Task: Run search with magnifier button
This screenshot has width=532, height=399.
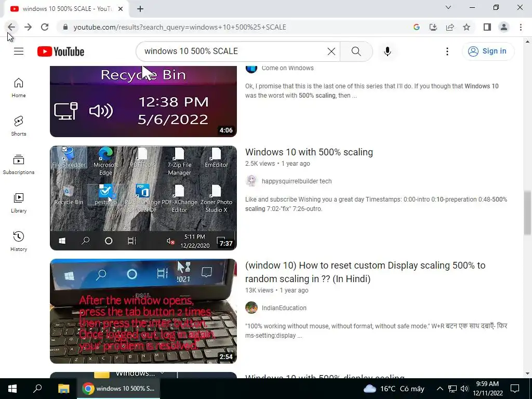Action: [356, 51]
